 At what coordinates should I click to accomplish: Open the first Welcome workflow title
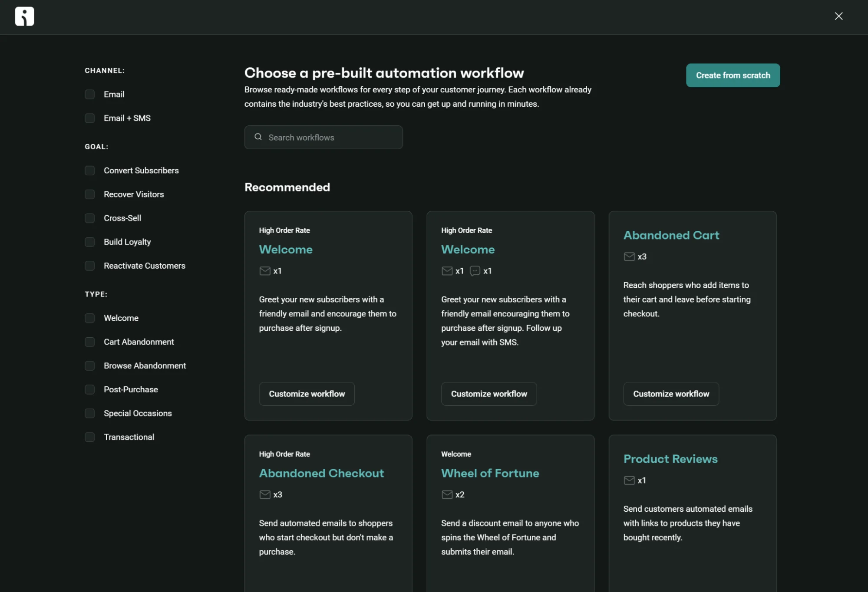click(x=286, y=250)
